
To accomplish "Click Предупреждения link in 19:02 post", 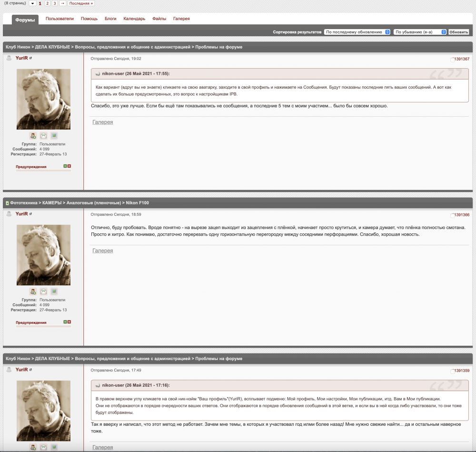I will pyautogui.click(x=31, y=167).
